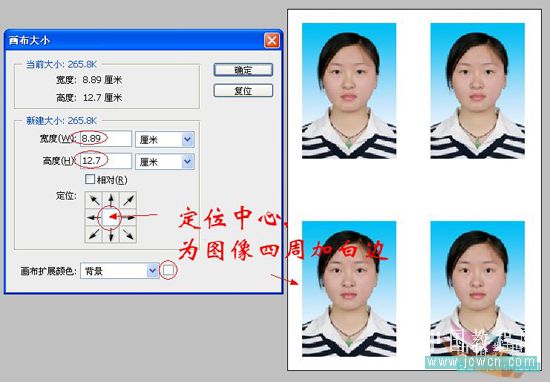Click the 高度 height input field
The width and height of the screenshot is (550, 382).
(x=106, y=161)
